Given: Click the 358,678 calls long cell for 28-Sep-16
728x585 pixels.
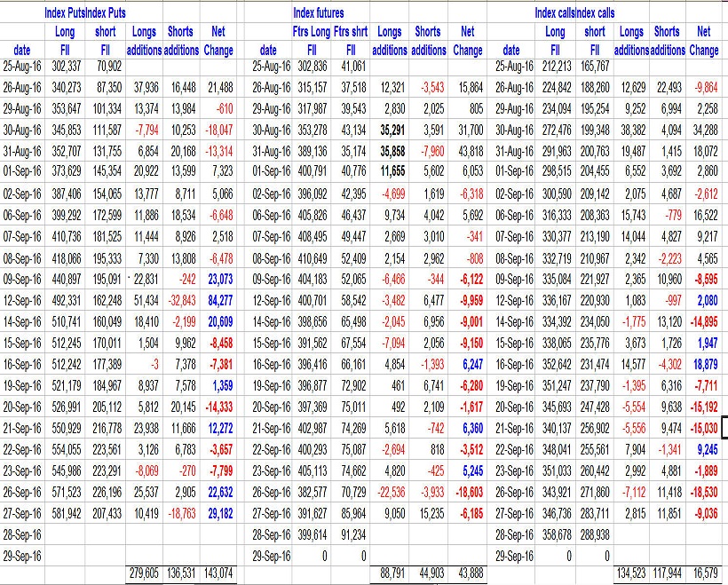Looking at the screenshot, I should coord(555,535).
